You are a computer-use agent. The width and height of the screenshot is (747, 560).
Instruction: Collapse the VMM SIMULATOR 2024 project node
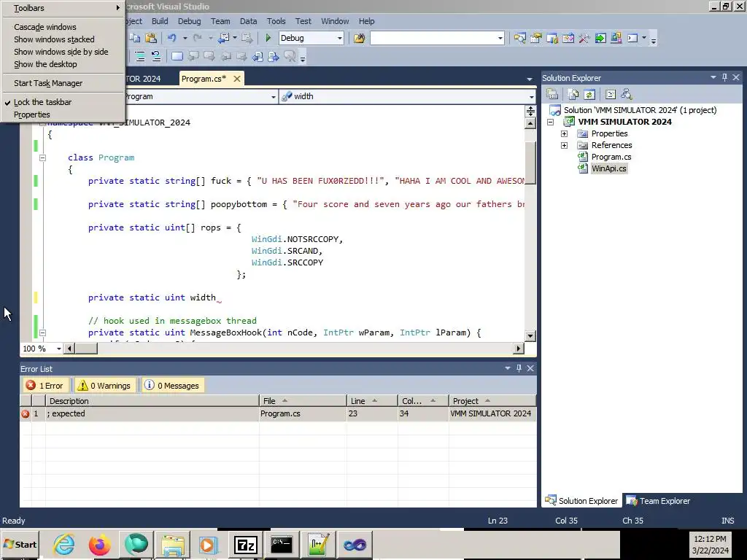pos(550,122)
